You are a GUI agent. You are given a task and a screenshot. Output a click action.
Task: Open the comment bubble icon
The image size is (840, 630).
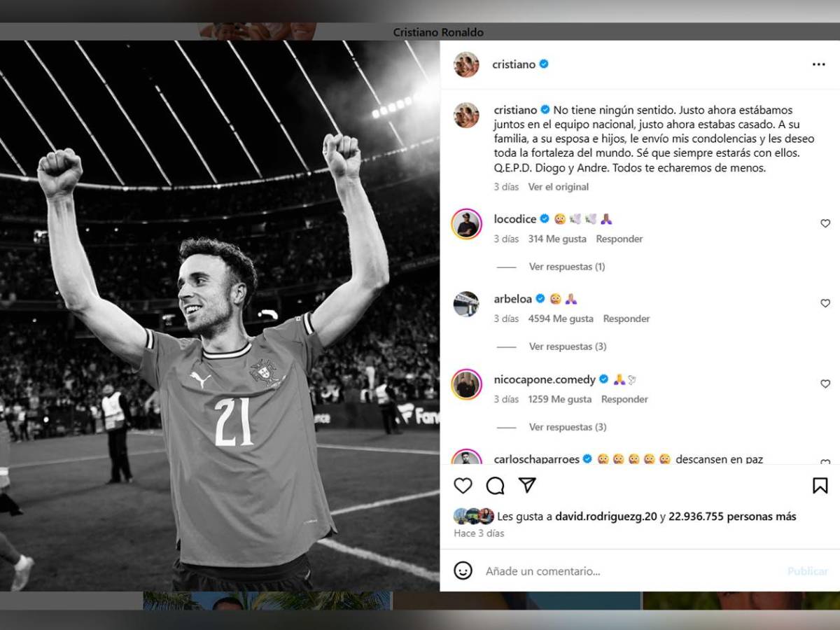[x=495, y=486]
